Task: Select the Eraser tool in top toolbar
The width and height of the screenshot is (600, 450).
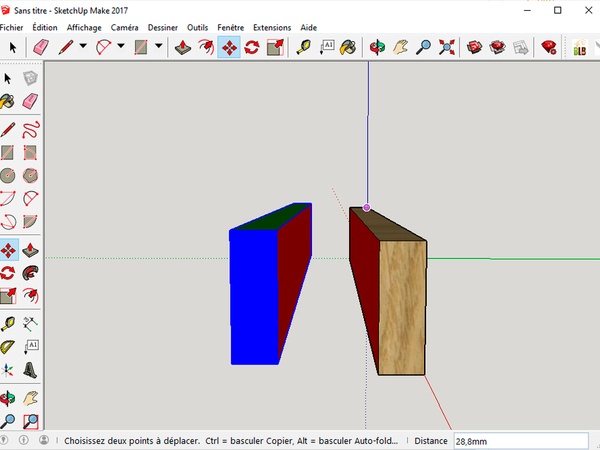Action: 40,47
